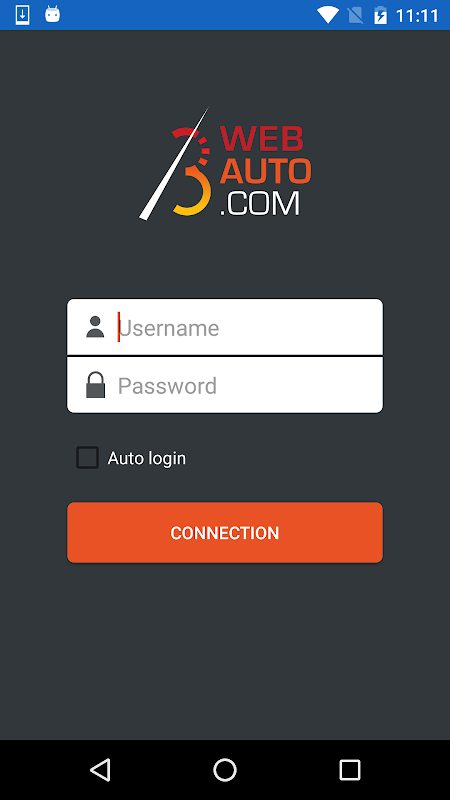Tap the Android home circle button

(225, 769)
